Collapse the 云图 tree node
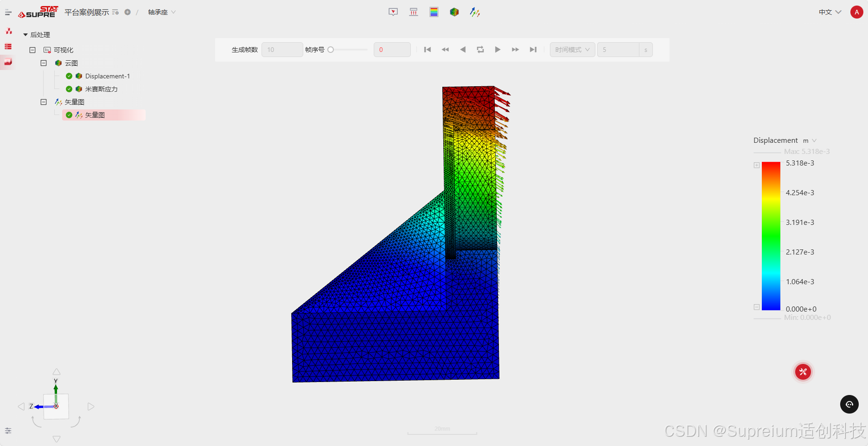Image resolution: width=868 pixels, height=446 pixels. tap(44, 63)
